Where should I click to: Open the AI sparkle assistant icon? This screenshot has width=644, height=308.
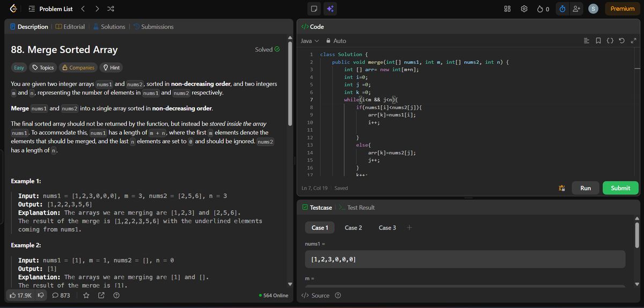pyautogui.click(x=330, y=9)
